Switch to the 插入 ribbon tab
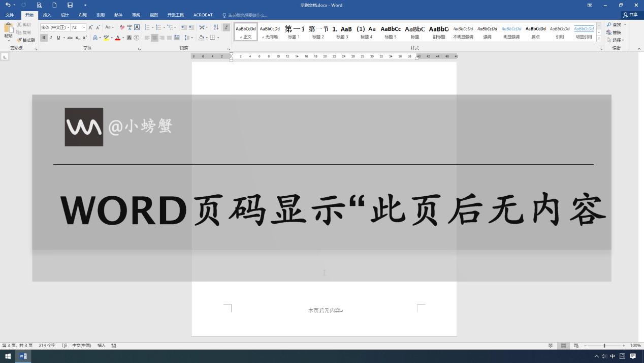 [x=47, y=15]
